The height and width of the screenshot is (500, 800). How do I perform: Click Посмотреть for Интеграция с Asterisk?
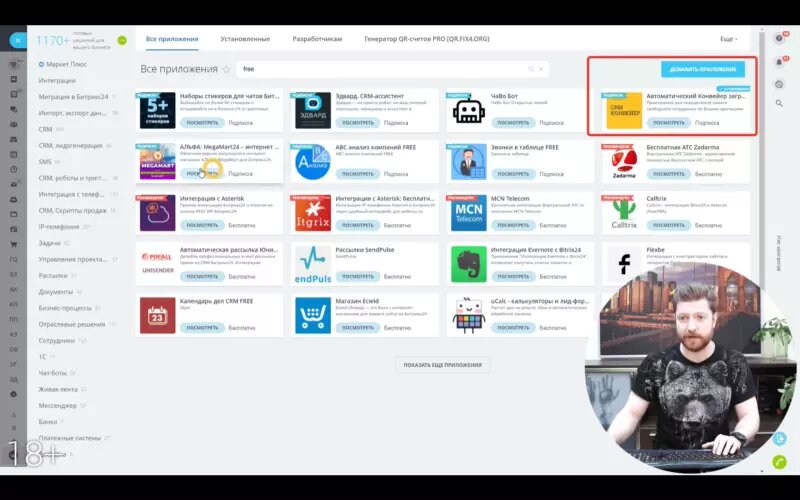(202, 225)
